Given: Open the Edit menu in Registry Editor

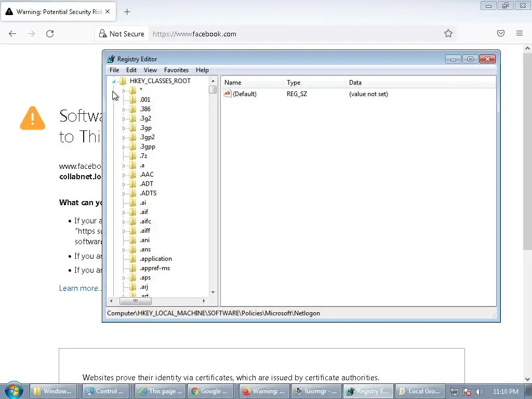Looking at the screenshot, I should click(131, 70).
